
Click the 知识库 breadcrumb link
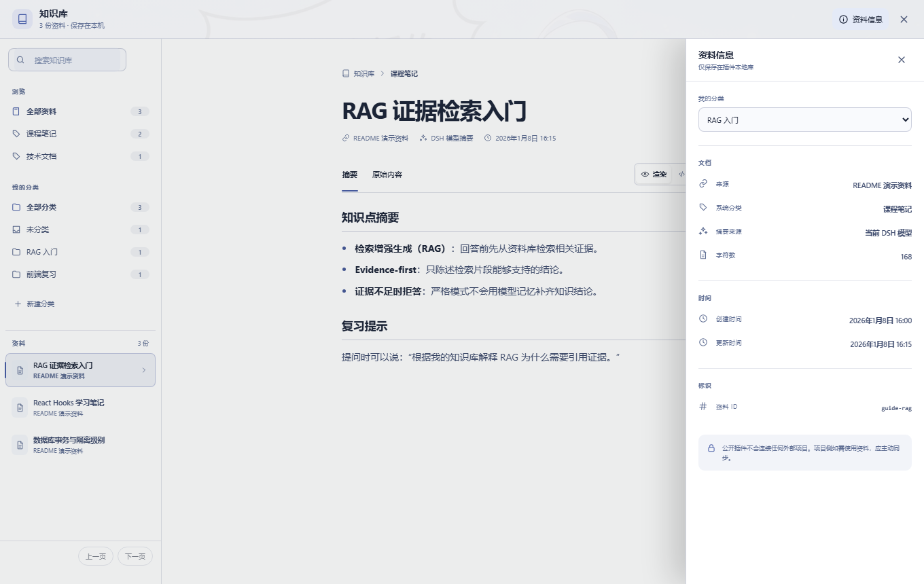tap(363, 73)
